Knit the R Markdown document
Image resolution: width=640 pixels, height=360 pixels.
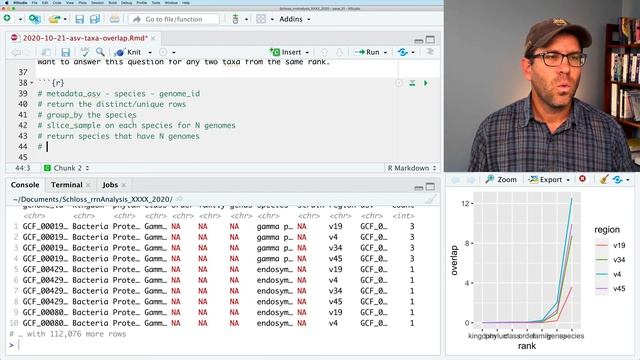129,52
